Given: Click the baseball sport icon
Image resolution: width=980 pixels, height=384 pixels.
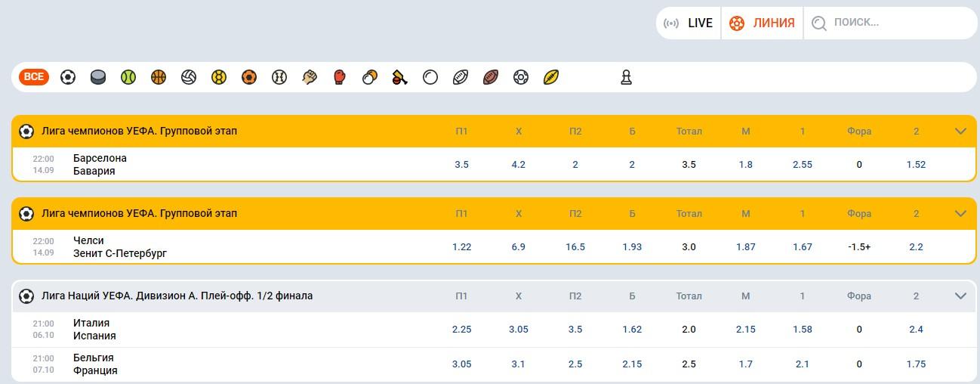Looking at the screenshot, I should (279, 77).
